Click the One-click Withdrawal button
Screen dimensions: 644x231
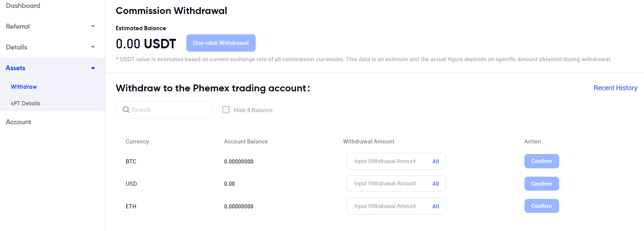coord(221,43)
